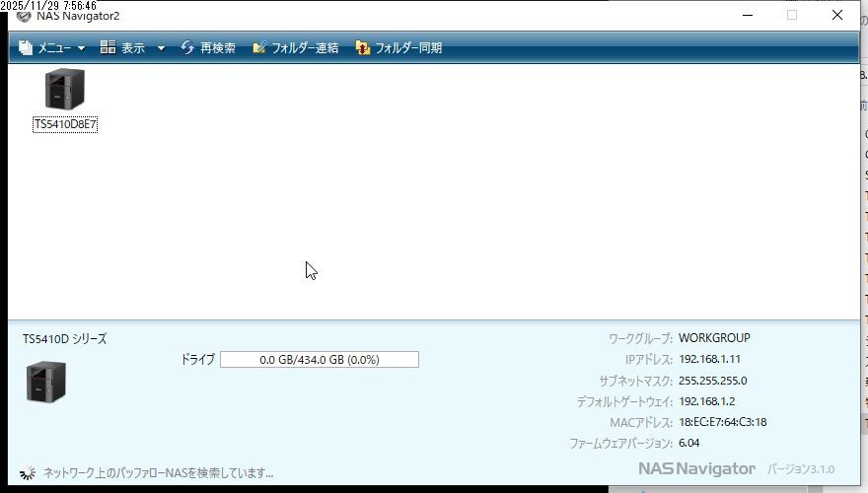The height and width of the screenshot is (493, 868).
Task: Click the WORKGROUP value
Action: point(714,337)
